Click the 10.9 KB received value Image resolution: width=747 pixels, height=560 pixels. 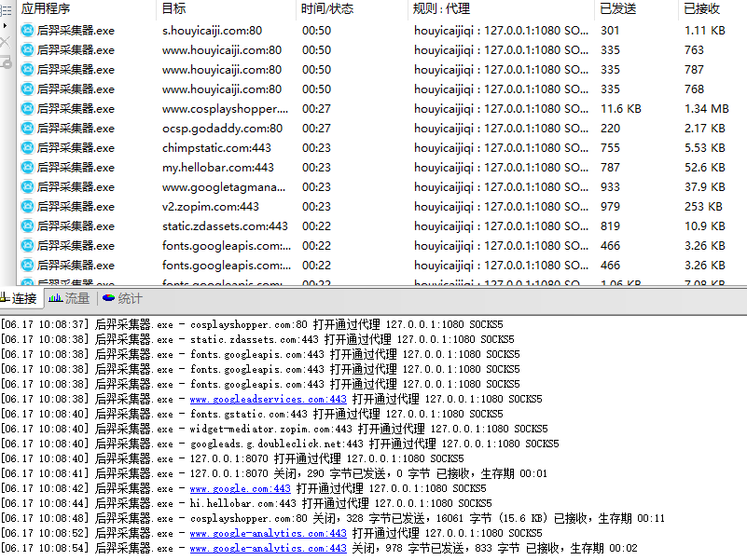point(705,225)
